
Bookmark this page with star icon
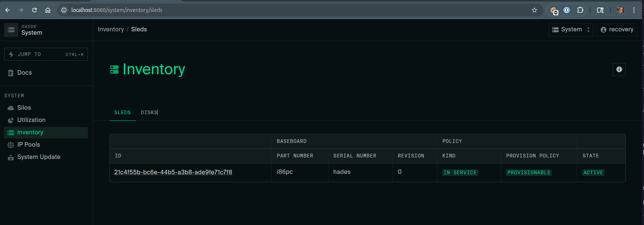(534, 10)
